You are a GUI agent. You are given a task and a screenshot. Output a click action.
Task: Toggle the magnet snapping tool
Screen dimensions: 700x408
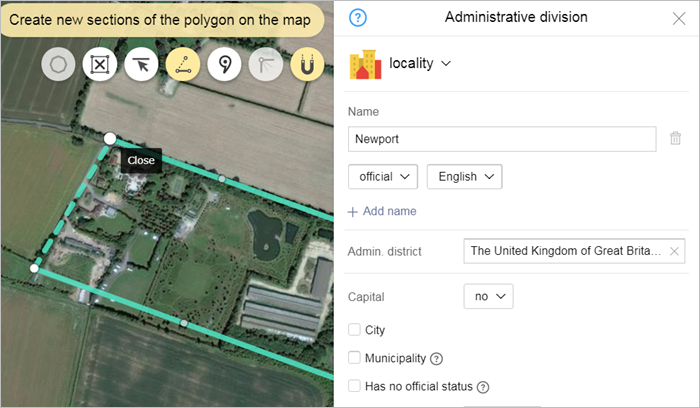coord(307,66)
